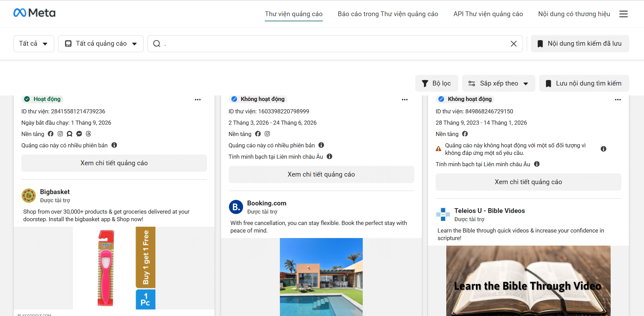Open 'Báo cáo trong Thư viện quảng cáo' tab

tap(388, 14)
